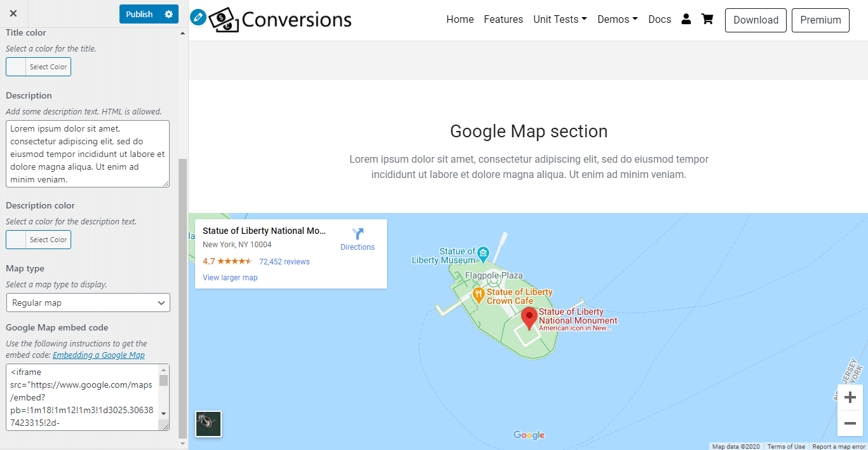Click the sidebar scroll up arrow
868x450 pixels.
pos(183,33)
